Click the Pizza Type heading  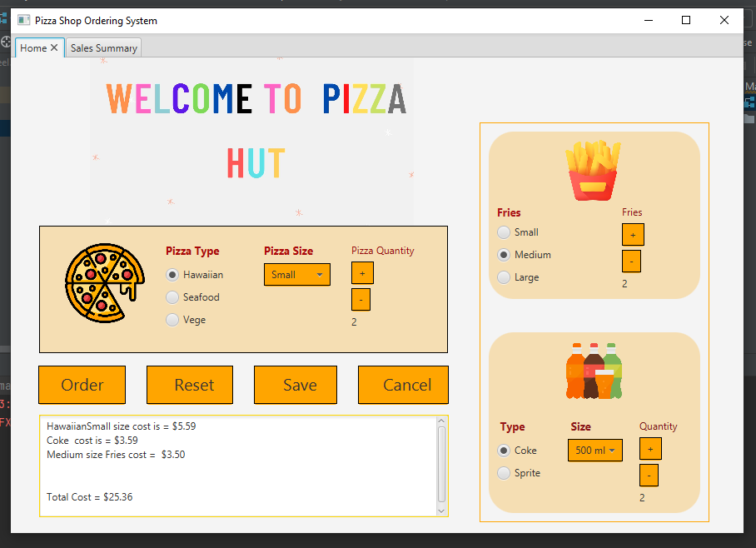click(x=192, y=251)
